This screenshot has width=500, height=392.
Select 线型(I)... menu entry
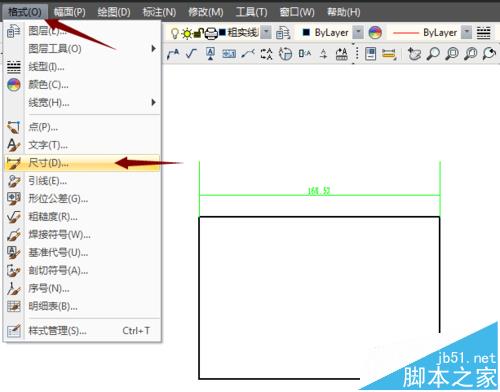[82, 67]
